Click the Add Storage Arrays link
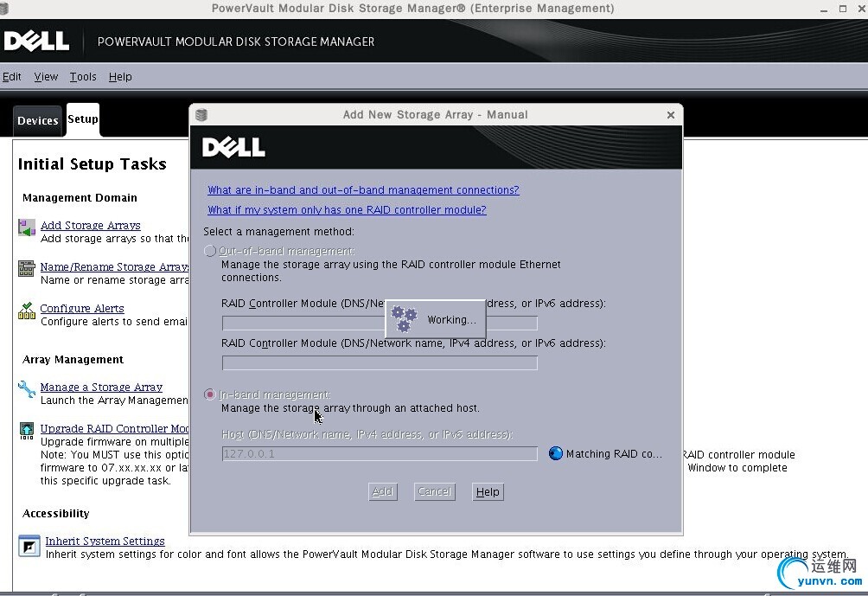 click(91, 226)
